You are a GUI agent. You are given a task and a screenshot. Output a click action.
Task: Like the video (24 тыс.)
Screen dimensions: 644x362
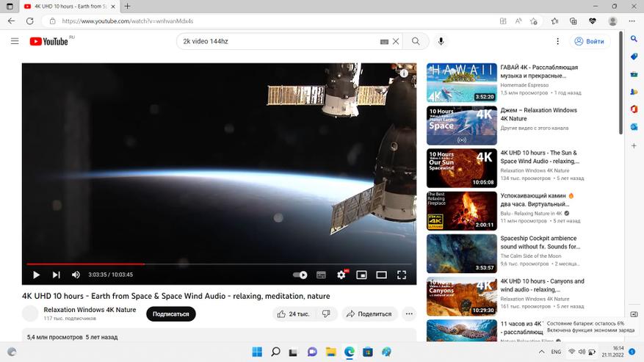[293, 314]
